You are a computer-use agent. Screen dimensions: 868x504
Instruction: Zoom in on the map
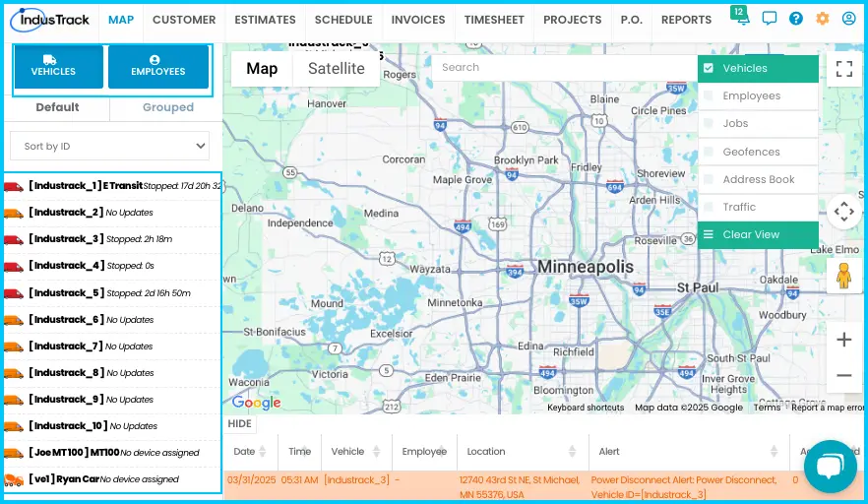(843, 340)
